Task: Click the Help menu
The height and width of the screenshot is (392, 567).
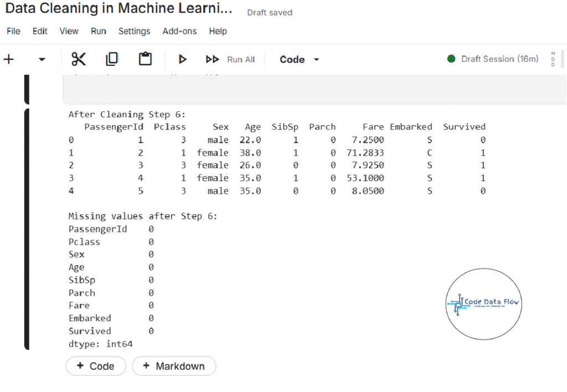Action: click(218, 31)
